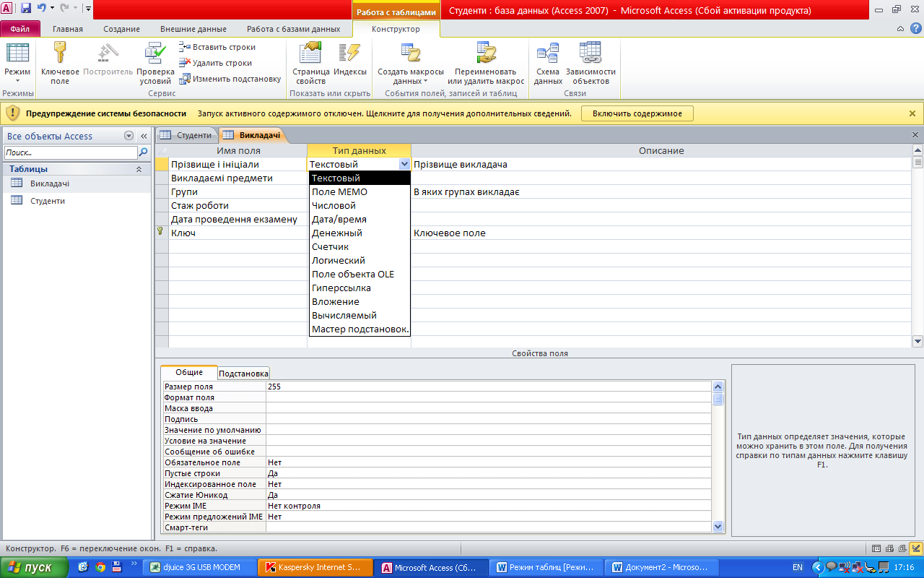This screenshot has width=924, height=578.
Task: Click Зависимости объектов icon
Action: click(590, 64)
